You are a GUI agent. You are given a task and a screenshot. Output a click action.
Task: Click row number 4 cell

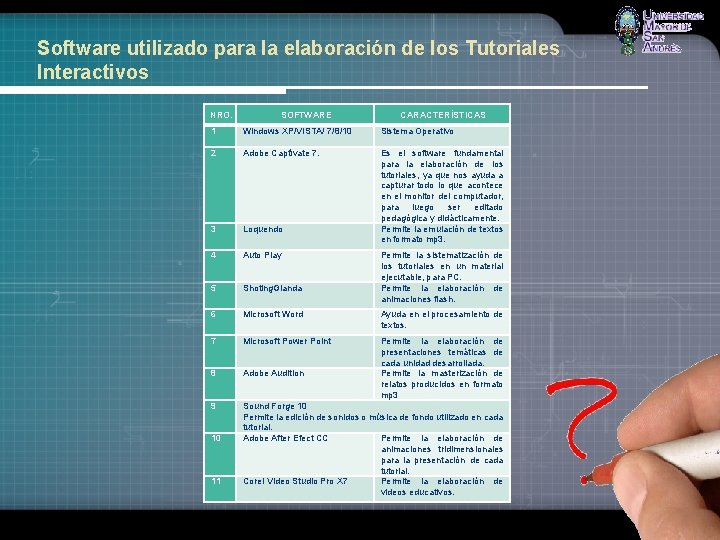click(220, 266)
